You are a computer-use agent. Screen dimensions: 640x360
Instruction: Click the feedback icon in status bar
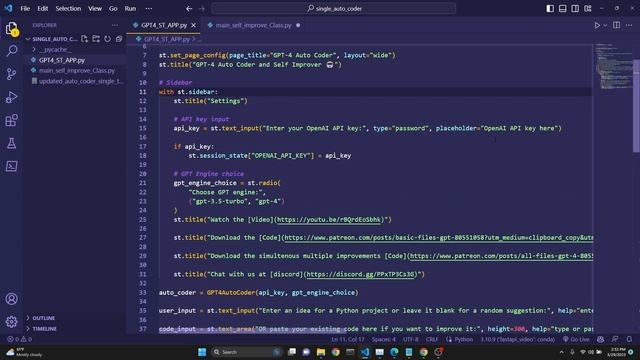pos(615,339)
